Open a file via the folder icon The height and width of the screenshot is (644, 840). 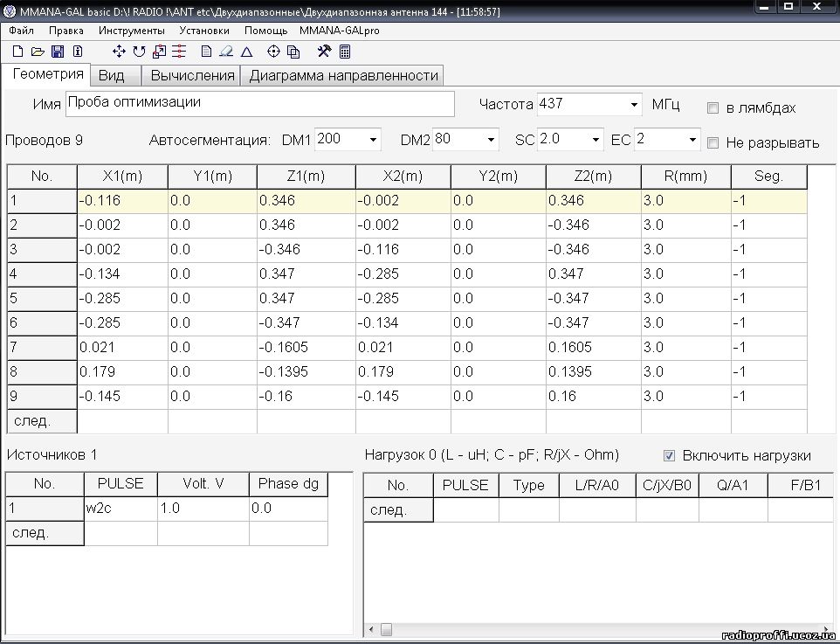pyautogui.click(x=38, y=52)
